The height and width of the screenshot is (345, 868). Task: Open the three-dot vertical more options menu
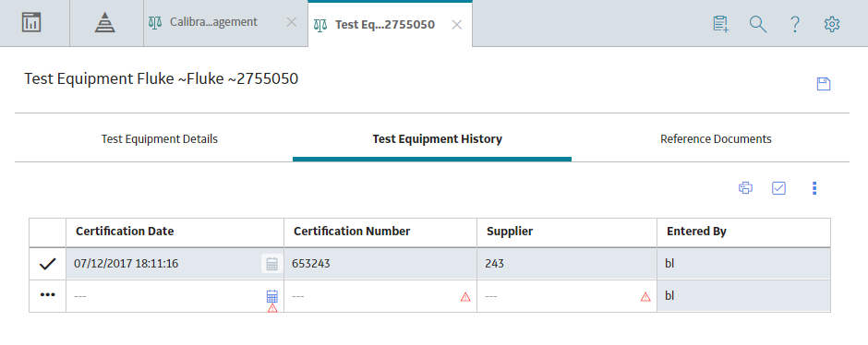tap(814, 188)
